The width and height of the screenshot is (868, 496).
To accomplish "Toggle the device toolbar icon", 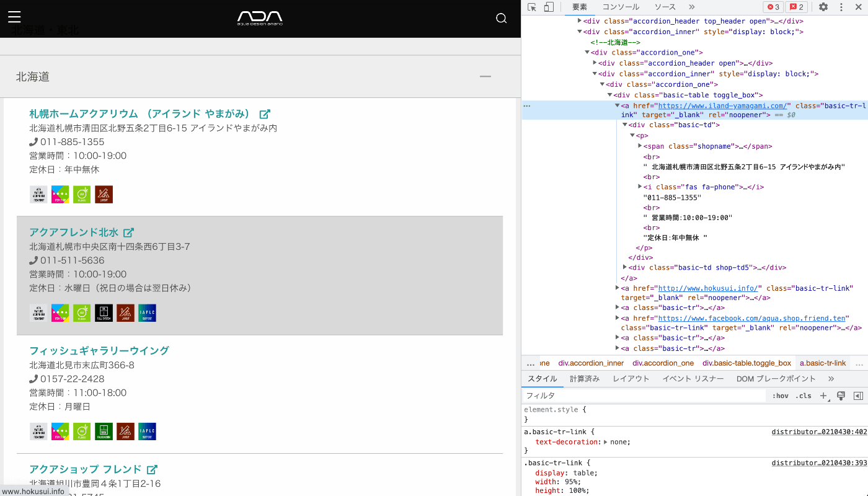I will (x=549, y=7).
